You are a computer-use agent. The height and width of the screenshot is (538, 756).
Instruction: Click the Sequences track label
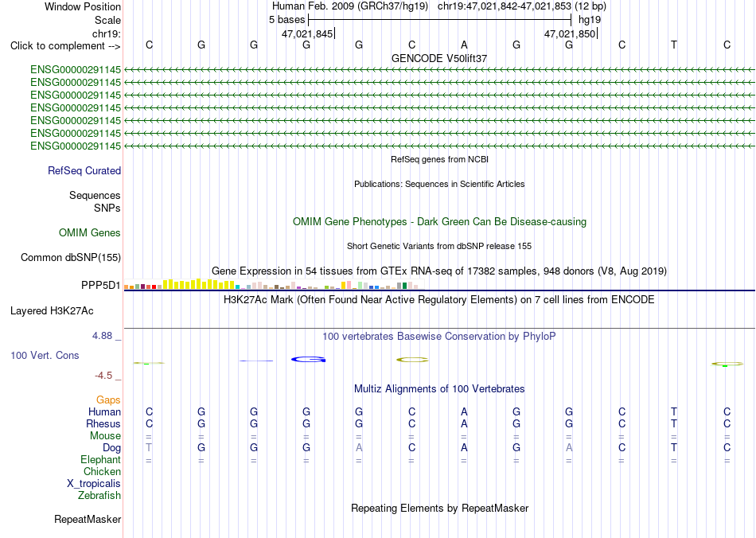point(95,195)
